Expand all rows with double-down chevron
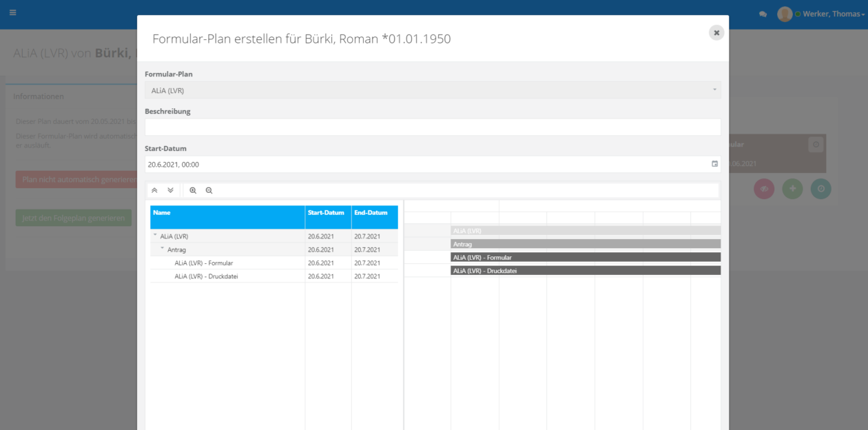Screen dimensions: 868x430 click(x=170, y=190)
